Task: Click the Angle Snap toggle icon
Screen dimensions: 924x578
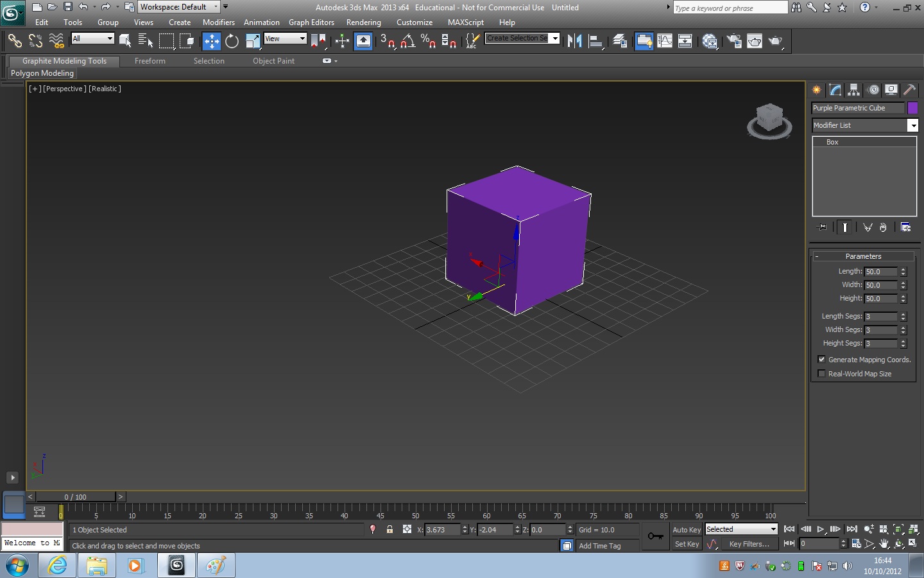Action: pos(407,42)
